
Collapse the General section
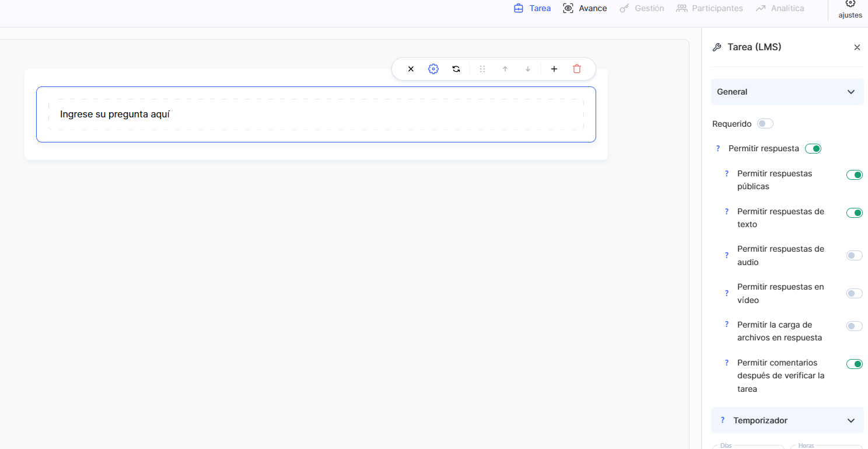click(x=850, y=92)
